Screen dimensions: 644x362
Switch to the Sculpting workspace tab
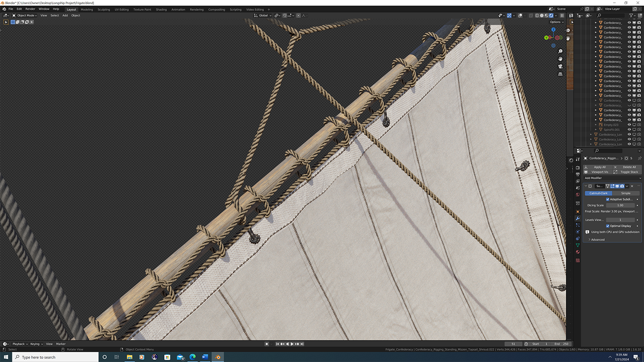(x=104, y=9)
